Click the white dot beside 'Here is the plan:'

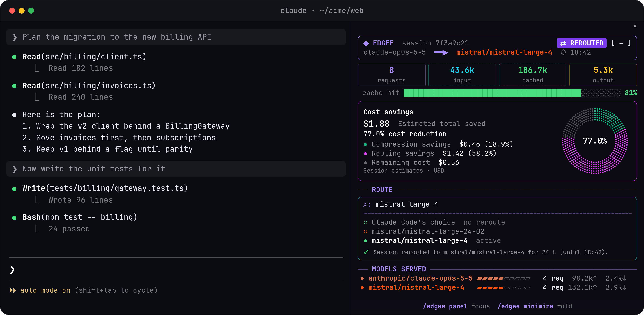pyautogui.click(x=14, y=115)
